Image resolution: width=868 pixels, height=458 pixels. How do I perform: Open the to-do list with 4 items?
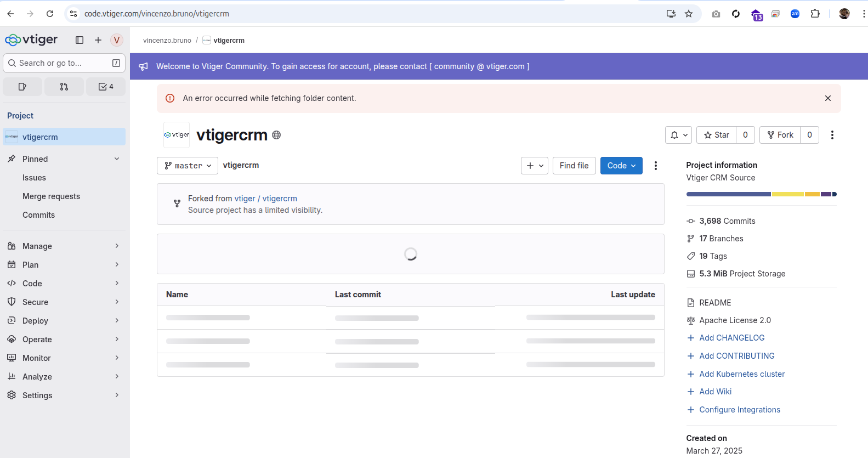point(106,87)
